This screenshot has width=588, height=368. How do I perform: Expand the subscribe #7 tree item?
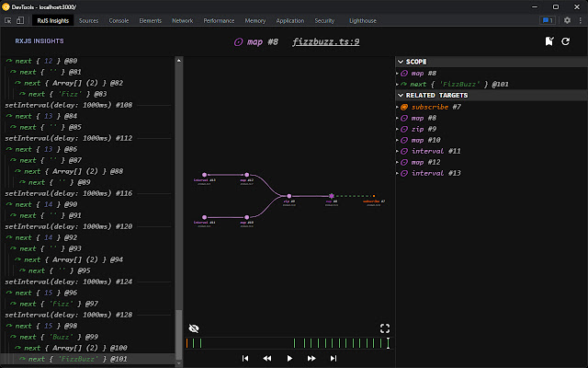[x=398, y=107]
